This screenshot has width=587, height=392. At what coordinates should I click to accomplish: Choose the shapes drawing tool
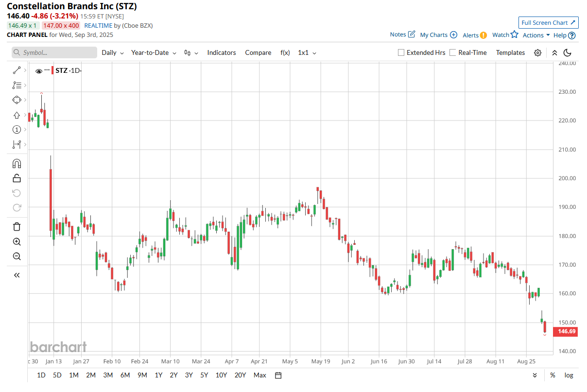click(17, 100)
